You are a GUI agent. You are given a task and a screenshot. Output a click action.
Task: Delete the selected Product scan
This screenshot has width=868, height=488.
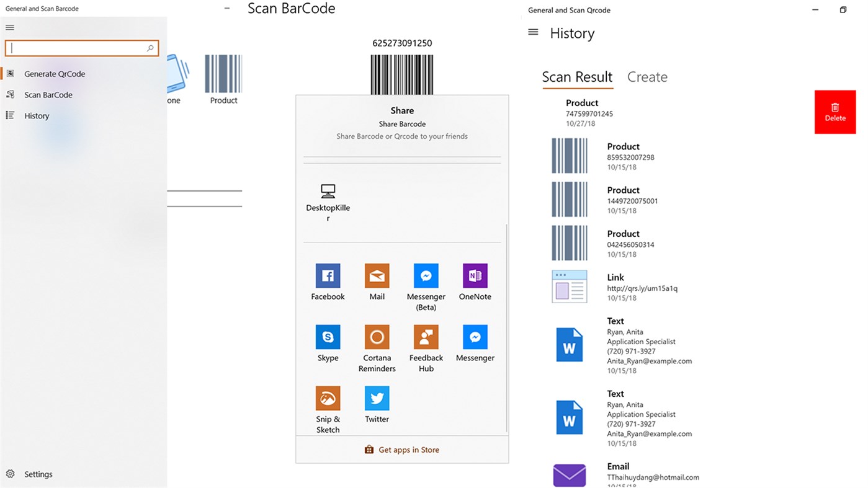tap(834, 112)
